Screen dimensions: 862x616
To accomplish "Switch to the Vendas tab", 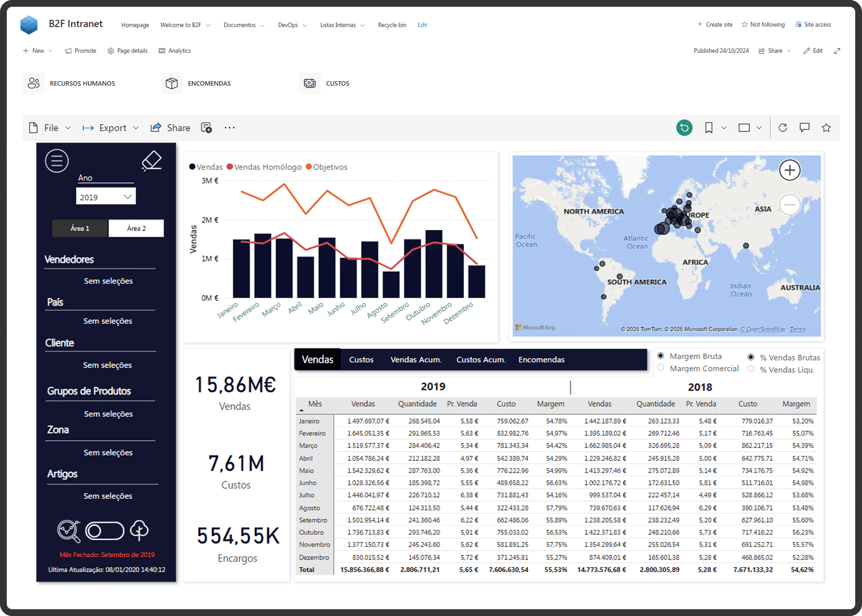I will tap(317, 359).
